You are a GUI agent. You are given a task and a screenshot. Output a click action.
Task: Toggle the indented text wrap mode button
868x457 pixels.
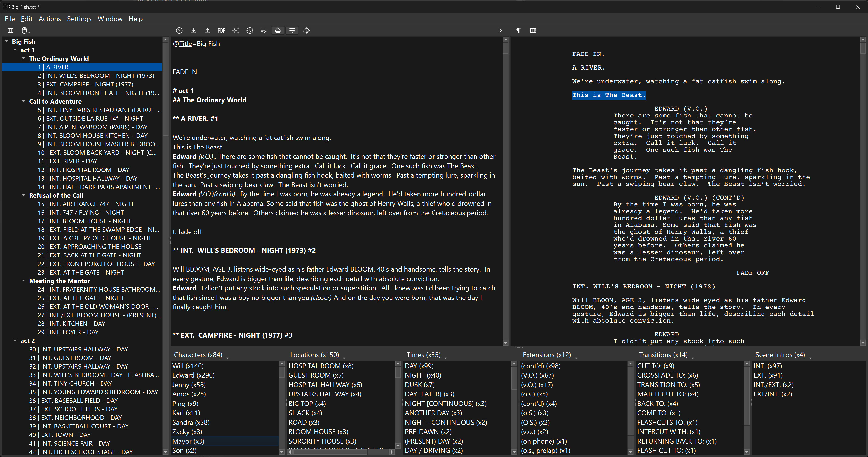(292, 30)
